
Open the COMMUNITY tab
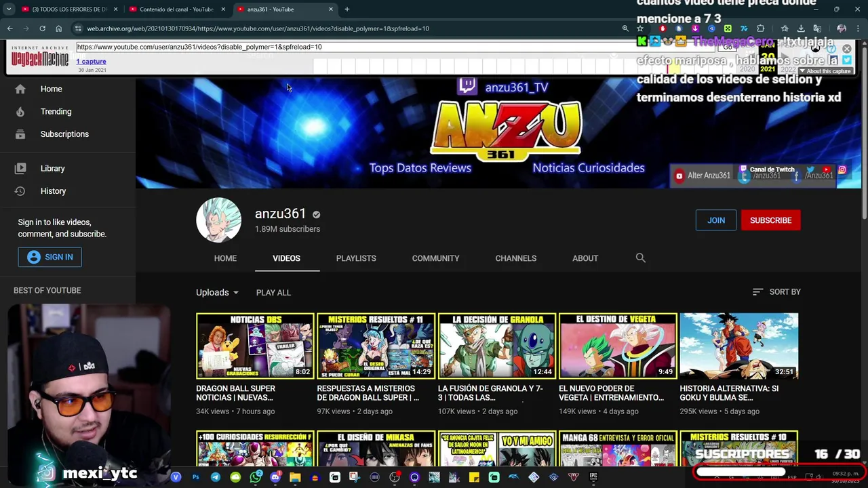[x=435, y=258]
